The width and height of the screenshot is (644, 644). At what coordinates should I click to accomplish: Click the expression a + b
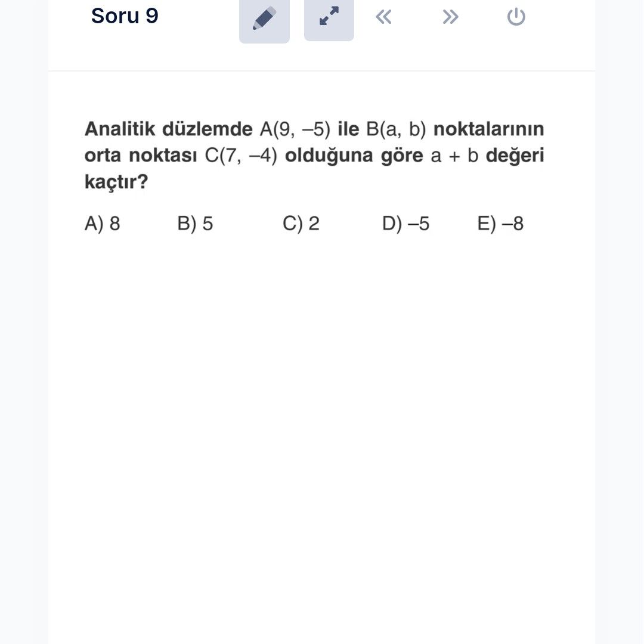[x=455, y=156]
